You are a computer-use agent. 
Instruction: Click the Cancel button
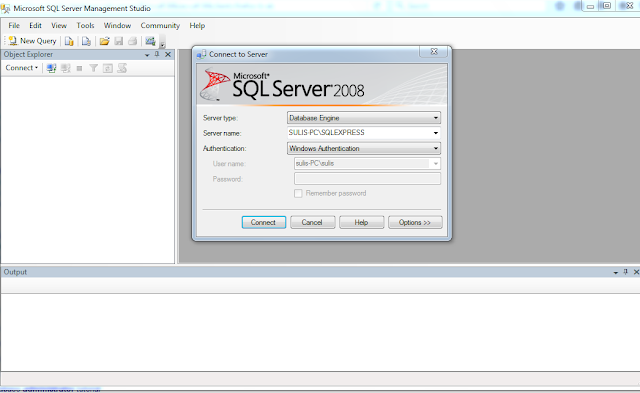[313, 222]
